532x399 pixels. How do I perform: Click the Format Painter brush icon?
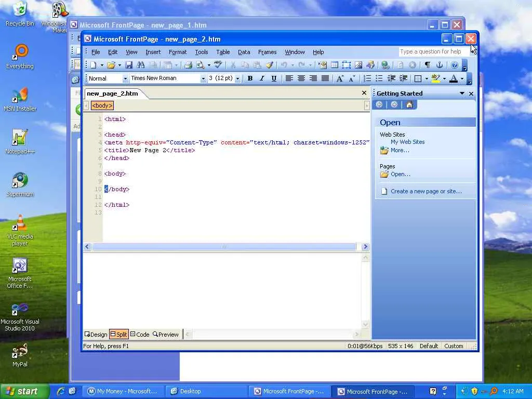(x=270, y=65)
